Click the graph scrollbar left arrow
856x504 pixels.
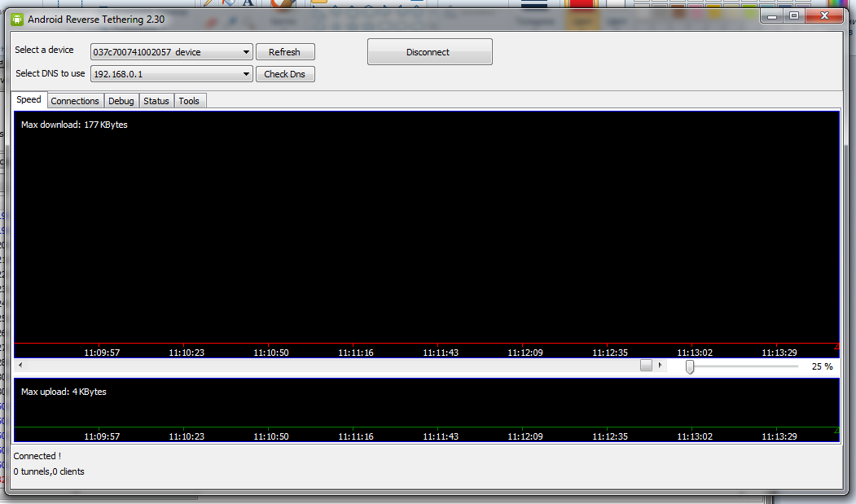[x=20, y=365]
